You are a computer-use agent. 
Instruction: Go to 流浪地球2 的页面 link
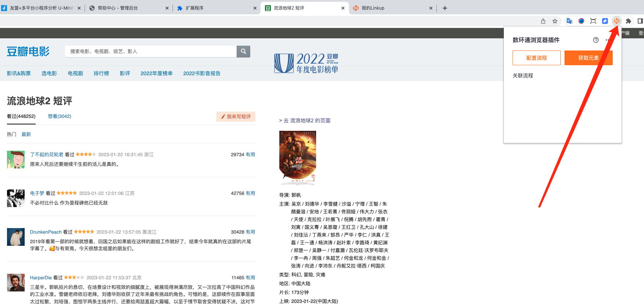307,120
